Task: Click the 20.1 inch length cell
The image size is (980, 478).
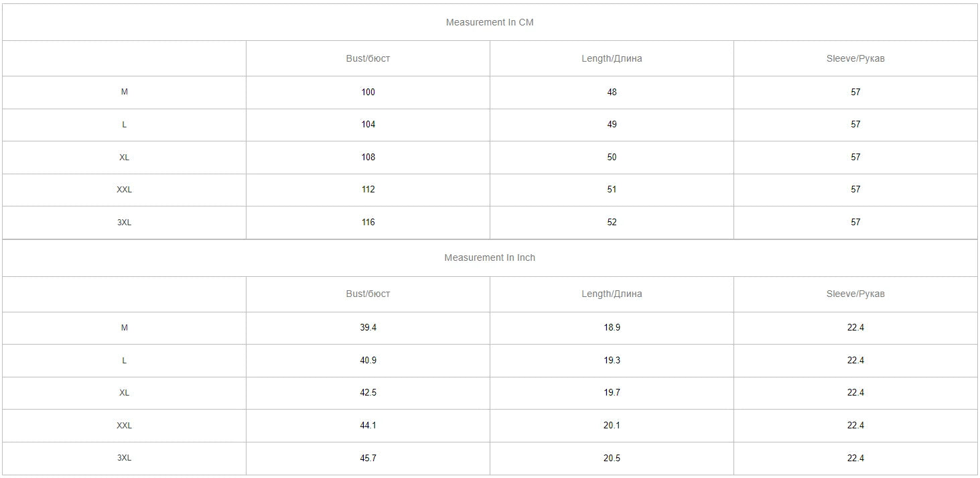Action: tap(612, 425)
